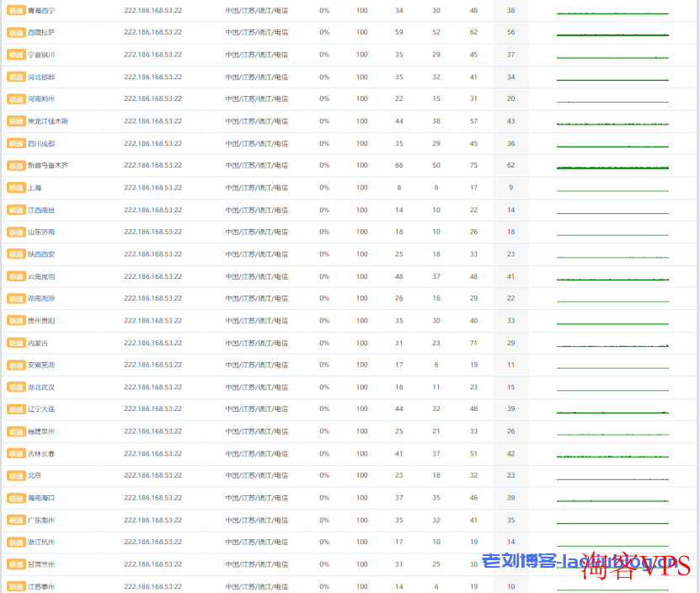Click the 联通 badge beside 内蒙古

pos(16,343)
